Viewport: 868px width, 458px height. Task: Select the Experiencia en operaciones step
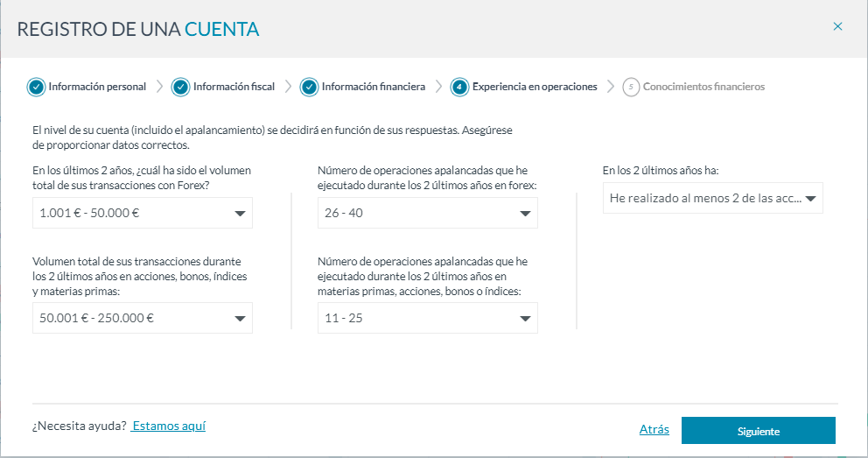click(x=535, y=87)
